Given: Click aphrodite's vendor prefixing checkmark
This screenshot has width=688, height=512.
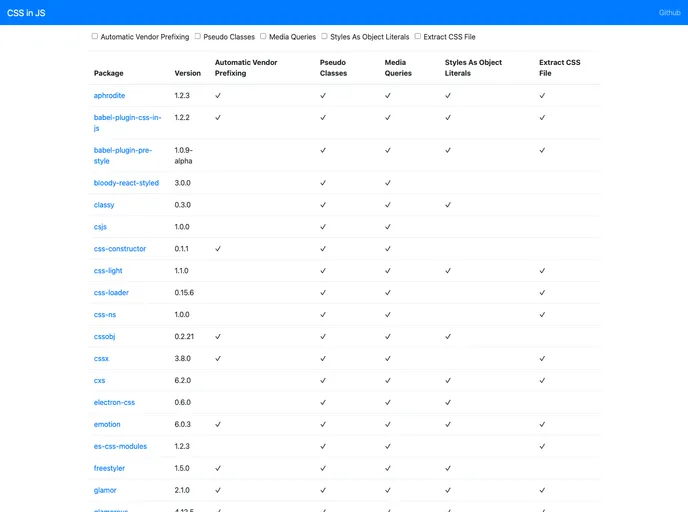Looking at the screenshot, I should tap(218, 95).
